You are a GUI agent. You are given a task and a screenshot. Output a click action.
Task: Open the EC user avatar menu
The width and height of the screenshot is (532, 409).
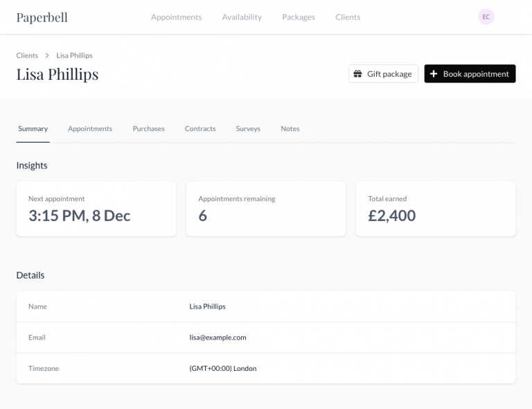click(x=486, y=17)
